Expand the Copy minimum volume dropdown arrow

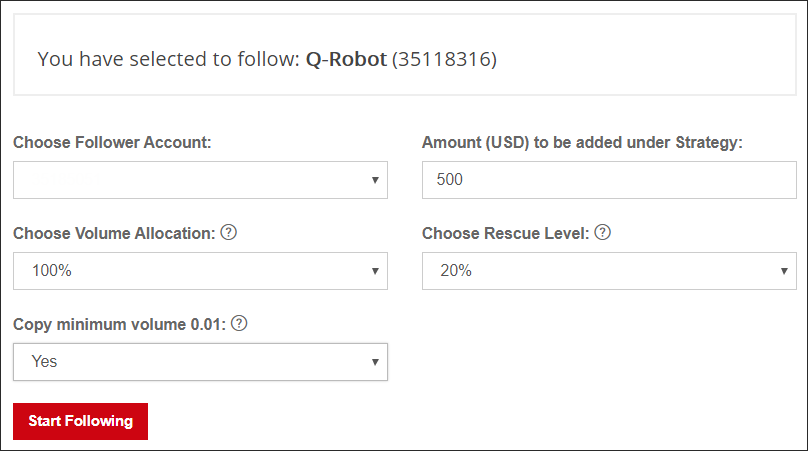(375, 362)
